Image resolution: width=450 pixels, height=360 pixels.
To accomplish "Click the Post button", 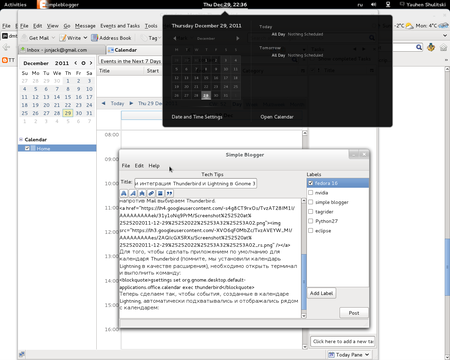I will [354, 313].
